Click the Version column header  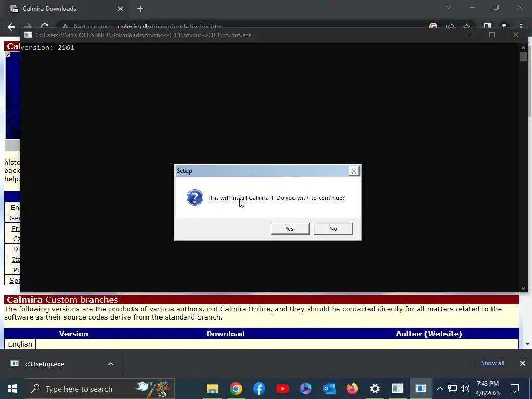(x=74, y=334)
